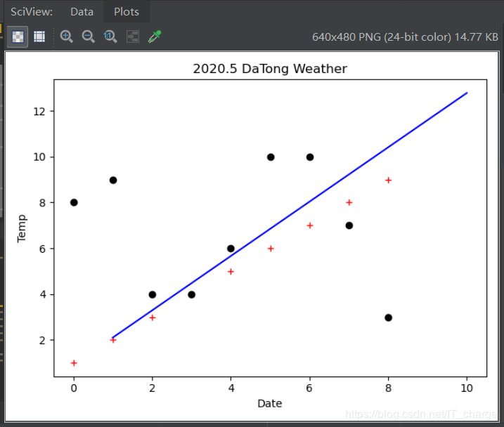Image resolution: width=504 pixels, height=427 pixels.
Task: Click the black dot at Date 8
Action: click(388, 317)
